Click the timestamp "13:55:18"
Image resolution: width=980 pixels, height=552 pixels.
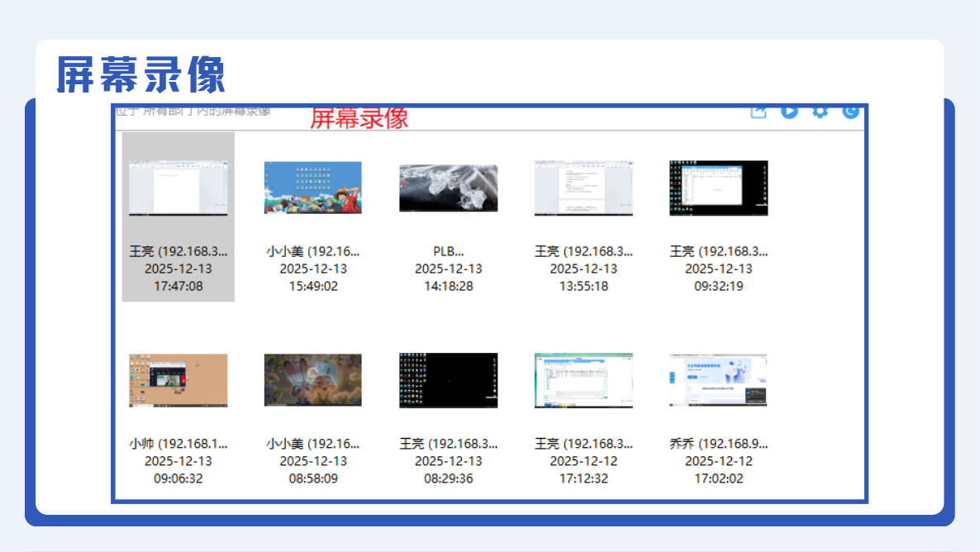point(583,286)
